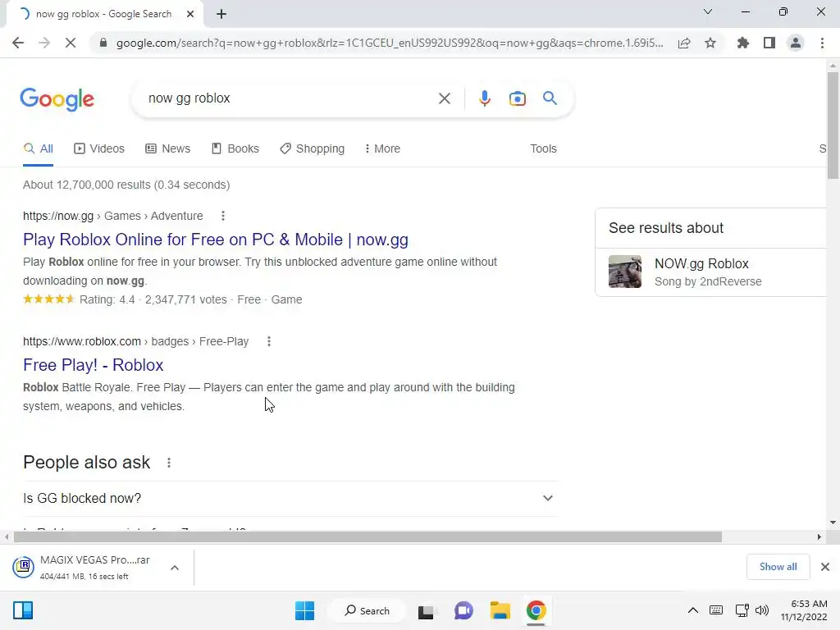Click the vertical scrollbar thumb
Image resolution: width=840 pixels, height=630 pixels.
coord(833,125)
